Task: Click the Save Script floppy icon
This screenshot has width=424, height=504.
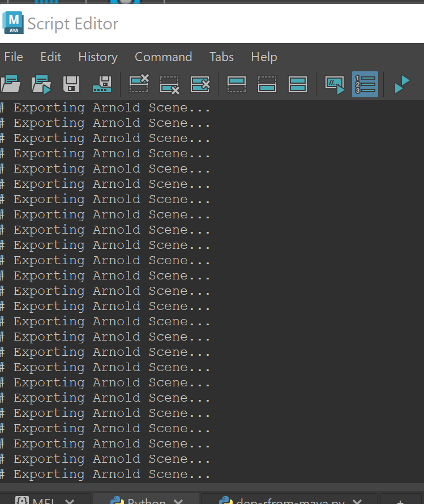Action: click(71, 84)
